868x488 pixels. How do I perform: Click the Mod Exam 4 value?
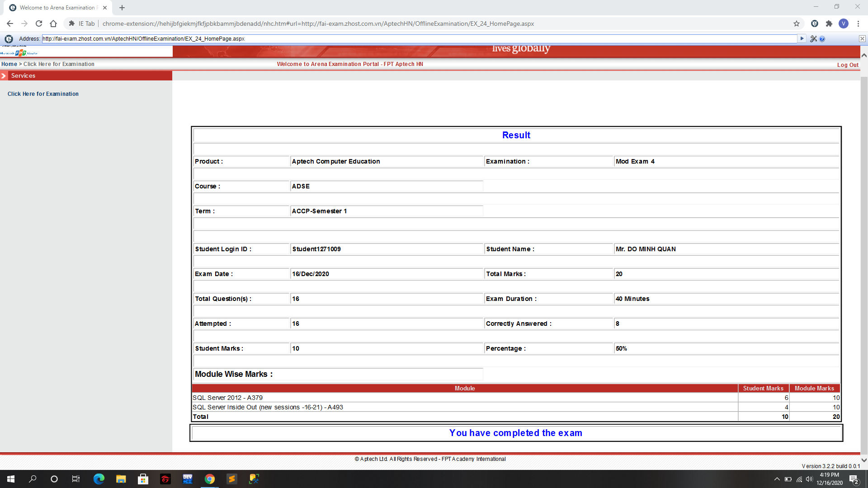635,161
